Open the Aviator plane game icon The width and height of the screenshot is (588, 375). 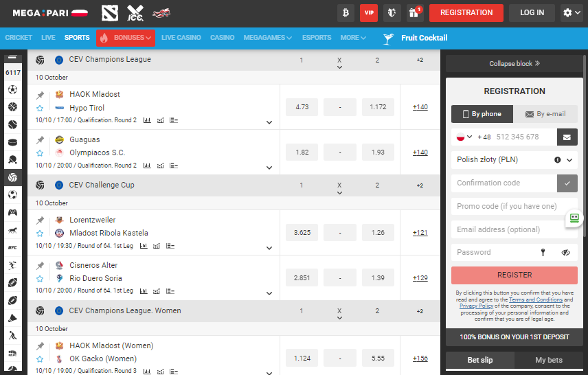click(161, 13)
